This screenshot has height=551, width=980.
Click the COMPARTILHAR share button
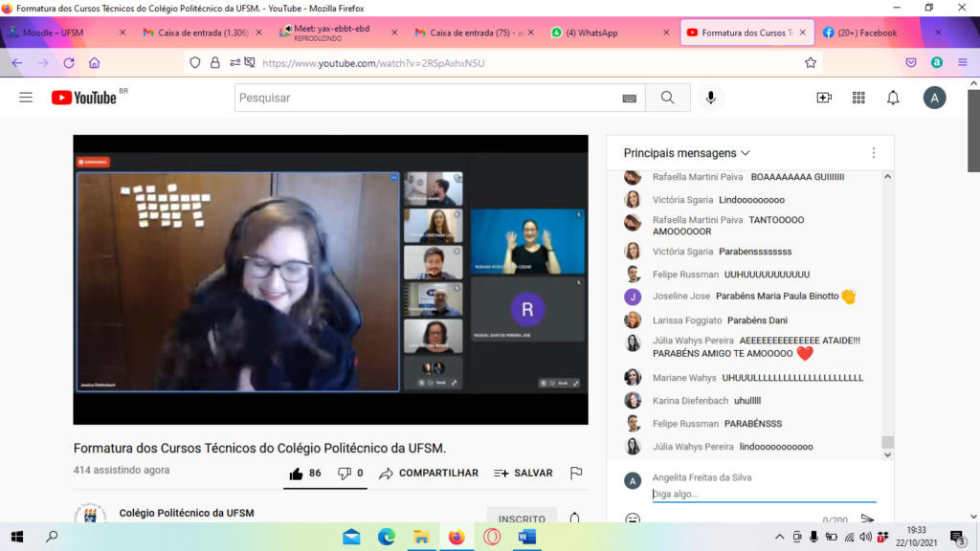(429, 473)
